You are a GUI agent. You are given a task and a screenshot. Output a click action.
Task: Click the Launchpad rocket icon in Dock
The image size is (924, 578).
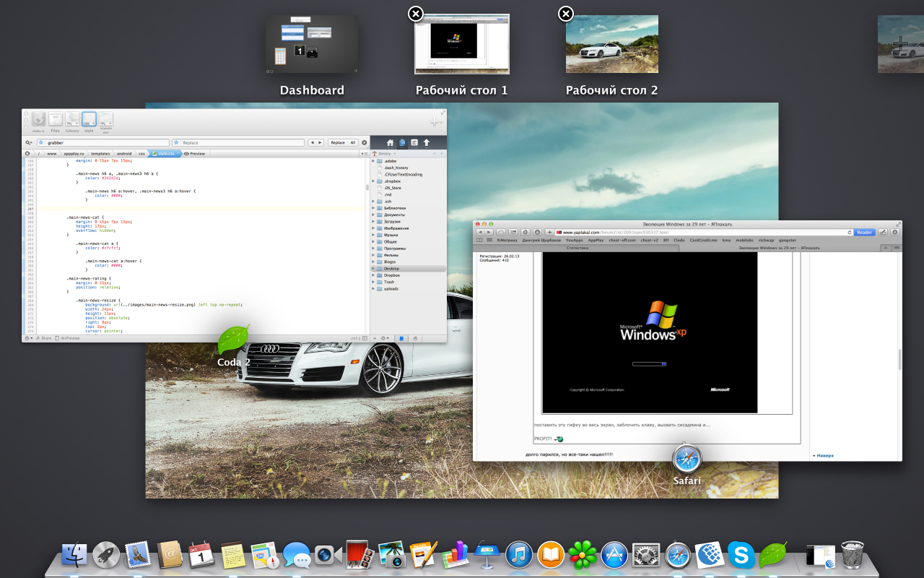click(x=105, y=555)
